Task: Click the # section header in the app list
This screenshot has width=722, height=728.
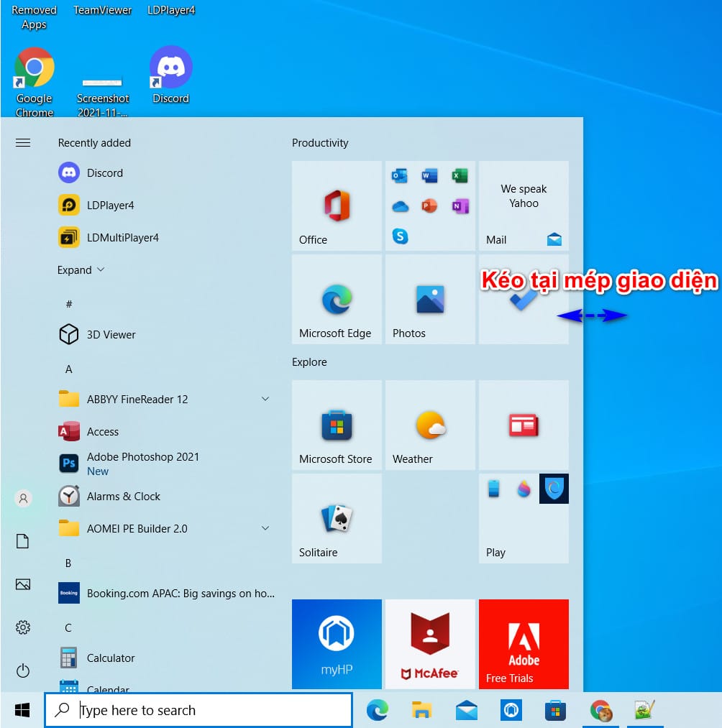Action: click(x=69, y=304)
